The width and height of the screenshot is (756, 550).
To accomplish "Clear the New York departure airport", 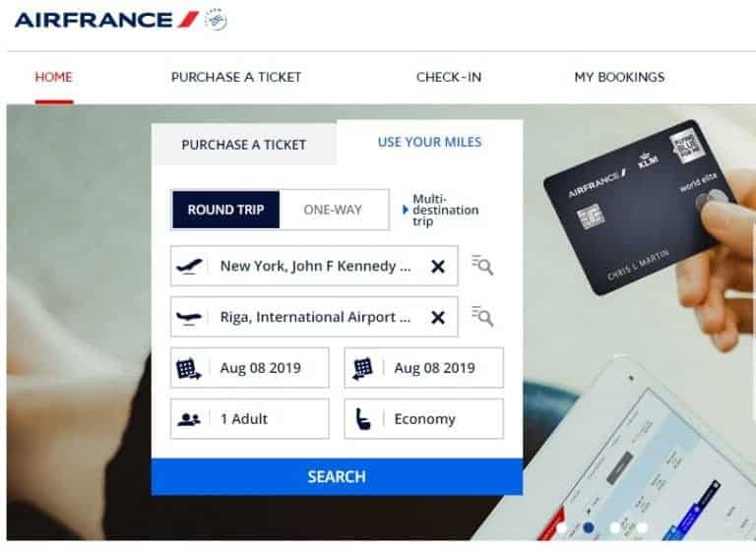I will point(438,267).
